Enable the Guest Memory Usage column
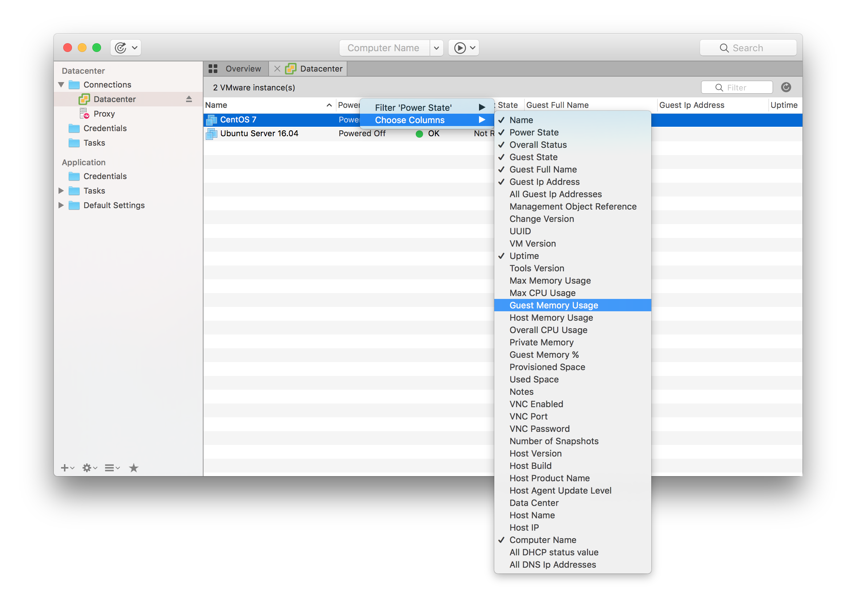 coord(572,305)
